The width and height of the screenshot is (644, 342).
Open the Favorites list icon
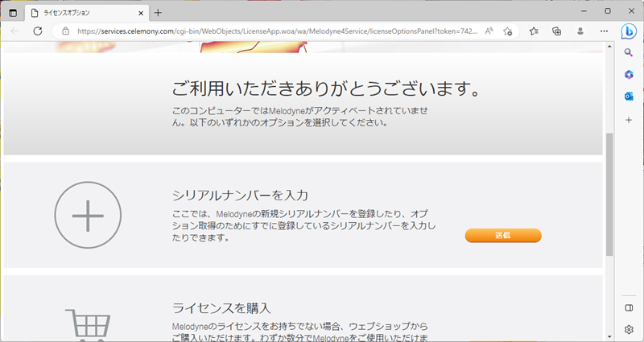(x=534, y=31)
